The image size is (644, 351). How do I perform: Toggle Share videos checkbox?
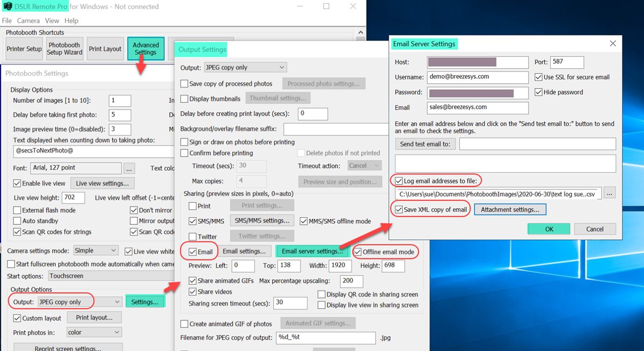pos(193,292)
